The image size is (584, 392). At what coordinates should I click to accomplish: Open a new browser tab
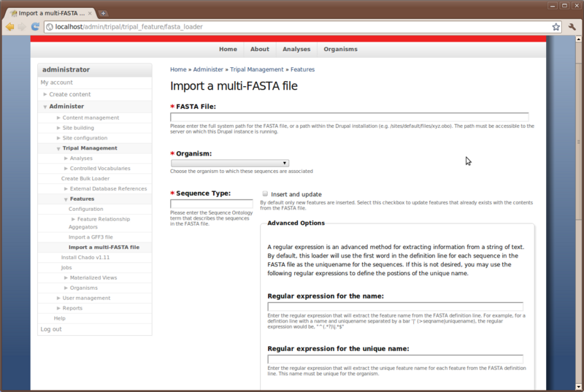click(x=103, y=13)
